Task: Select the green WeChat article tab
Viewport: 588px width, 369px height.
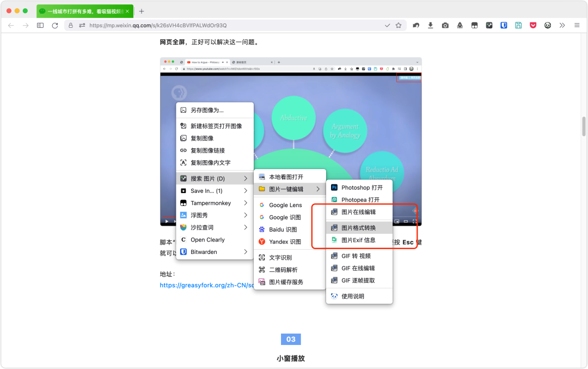Action: [x=85, y=11]
